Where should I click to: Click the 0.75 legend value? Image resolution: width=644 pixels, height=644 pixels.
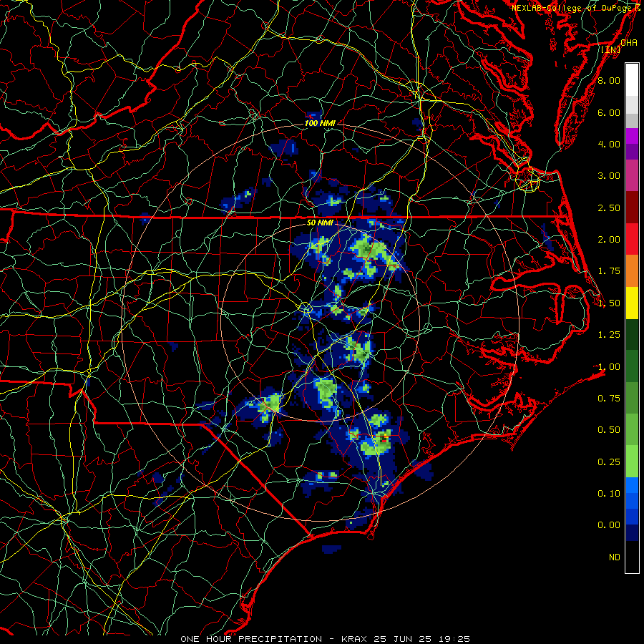pyautogui.click(x=609, y=399)
